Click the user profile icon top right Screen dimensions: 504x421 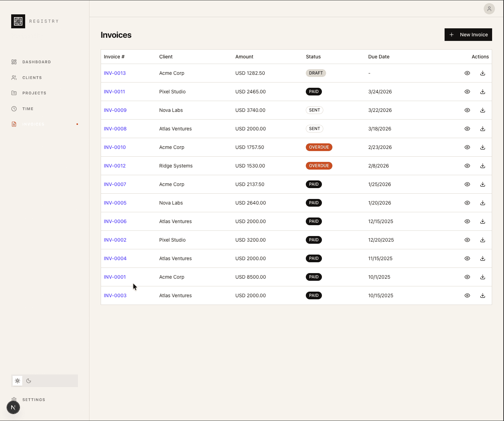point(489,9)
